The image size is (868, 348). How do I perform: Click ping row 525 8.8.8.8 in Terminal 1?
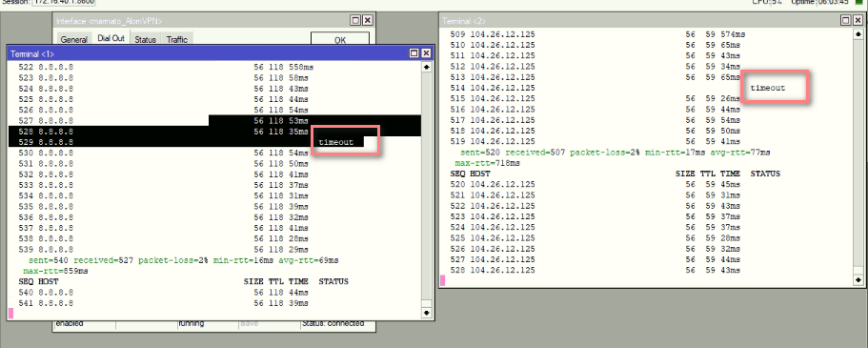pyautogui.click(x=164, y=99)
